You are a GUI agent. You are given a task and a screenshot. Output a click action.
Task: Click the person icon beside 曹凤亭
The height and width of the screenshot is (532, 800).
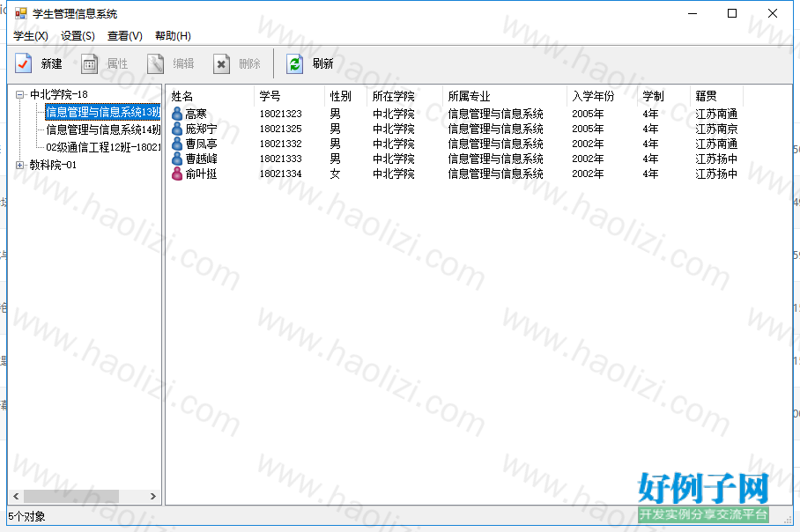pyautogui.click(x=177, y=144)
